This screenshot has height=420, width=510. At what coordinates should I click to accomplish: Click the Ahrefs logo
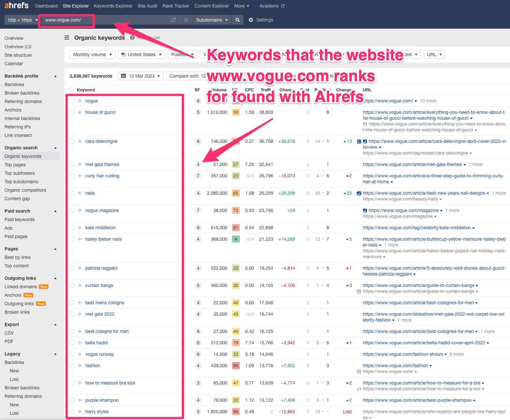(x=17, y=6)
